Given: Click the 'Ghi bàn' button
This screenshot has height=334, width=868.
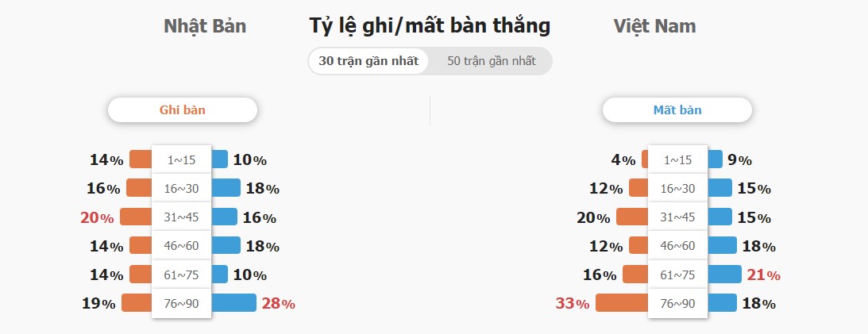Looking at the screenshot, I should tap(182, 110).
